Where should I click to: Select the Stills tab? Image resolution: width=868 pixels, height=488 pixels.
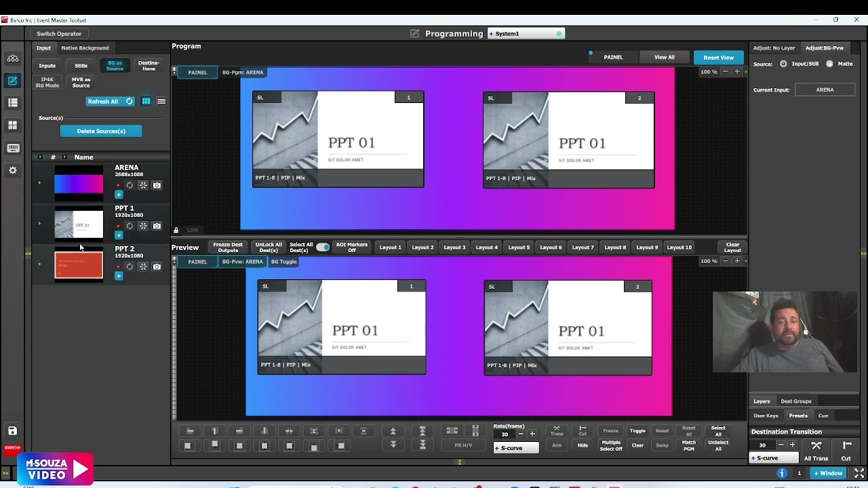pos(81,66)
